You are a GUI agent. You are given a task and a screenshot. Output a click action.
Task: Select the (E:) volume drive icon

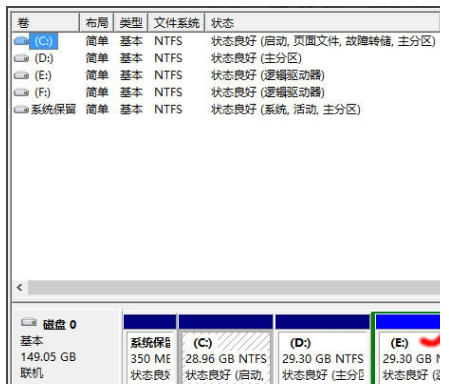(21, 75)
